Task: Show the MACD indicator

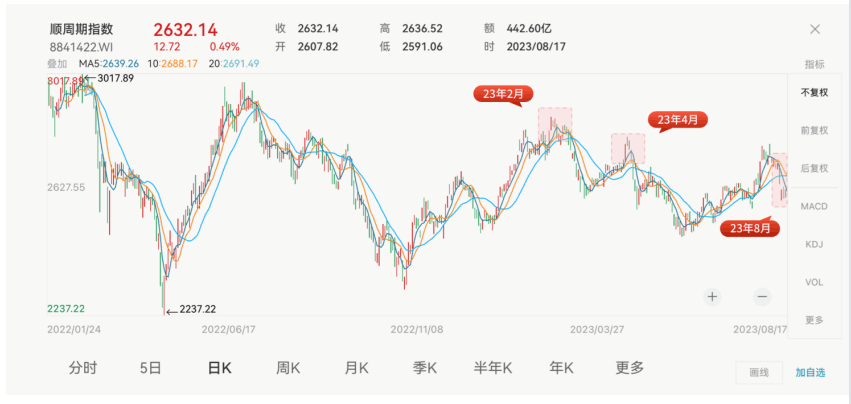Action: [813, 206]
